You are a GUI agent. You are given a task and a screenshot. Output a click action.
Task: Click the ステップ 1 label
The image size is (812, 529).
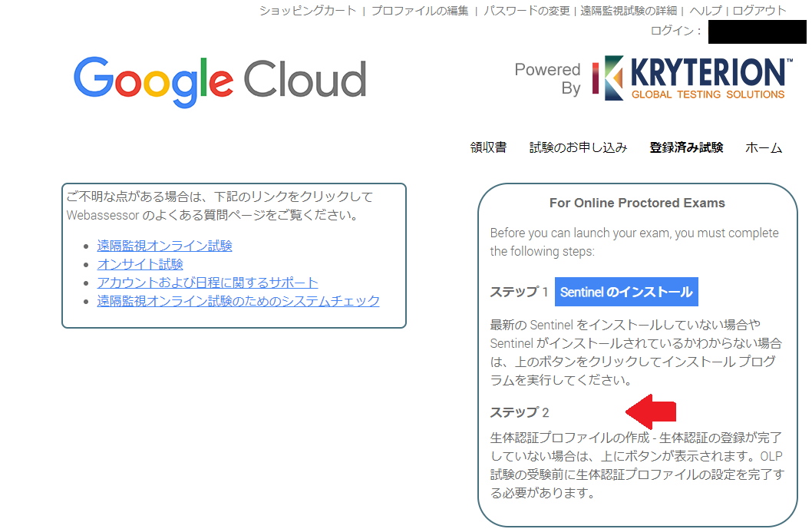519,292
